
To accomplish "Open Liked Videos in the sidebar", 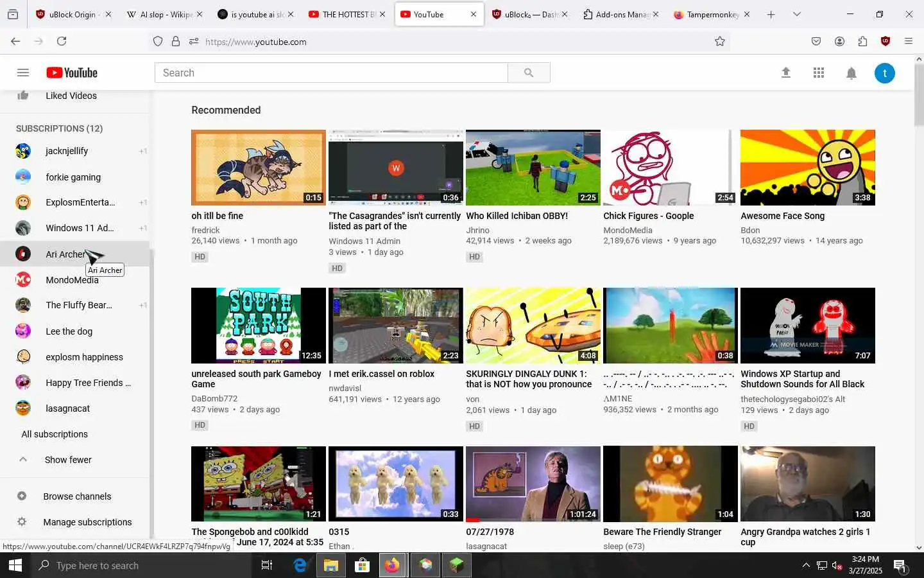I will [71, 96].
